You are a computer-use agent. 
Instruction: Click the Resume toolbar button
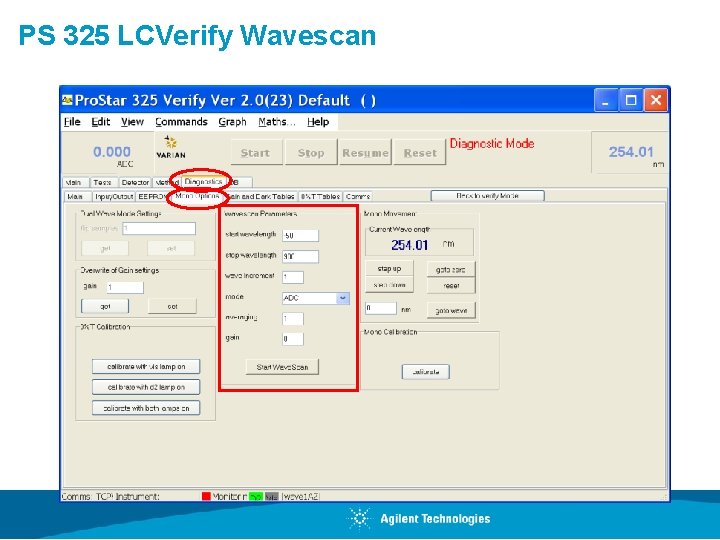pos(365,152)
